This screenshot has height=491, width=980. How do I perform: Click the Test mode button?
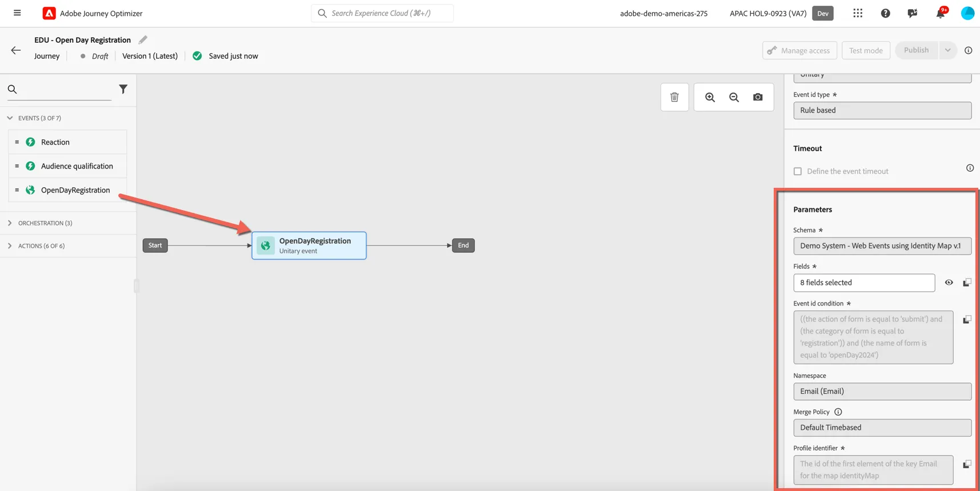pos(866,50)
